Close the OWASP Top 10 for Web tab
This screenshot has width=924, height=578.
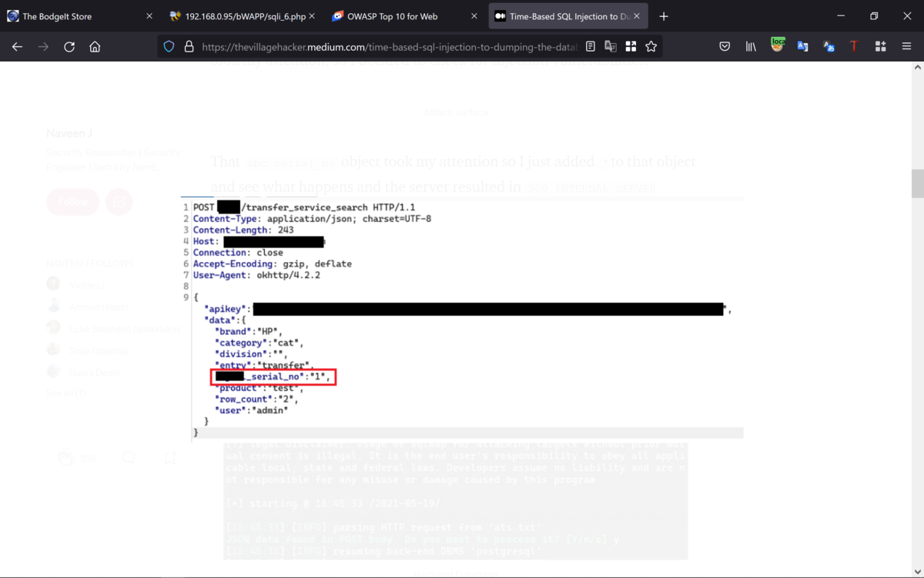click(x=474, y=16)
